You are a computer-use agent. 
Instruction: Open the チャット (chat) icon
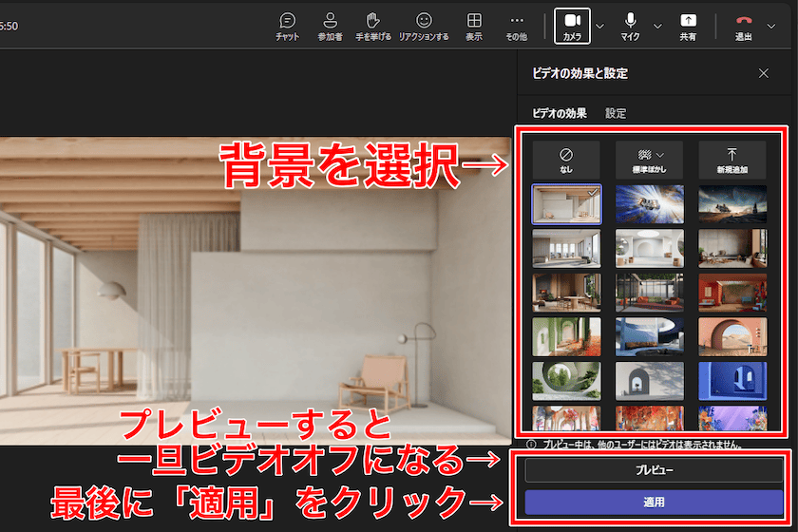click(287, 26)
